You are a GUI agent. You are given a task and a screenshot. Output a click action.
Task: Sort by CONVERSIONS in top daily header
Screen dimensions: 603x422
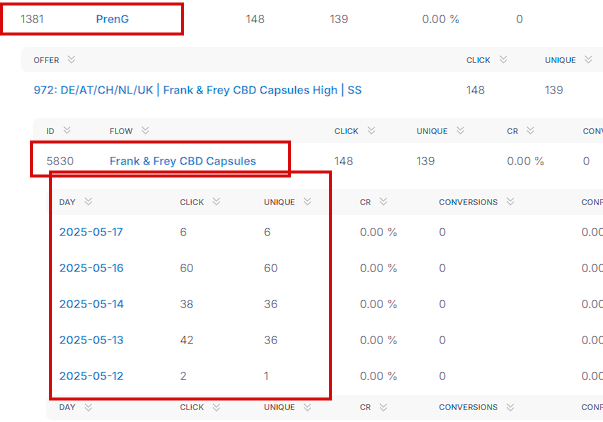[x=510, y=202]
